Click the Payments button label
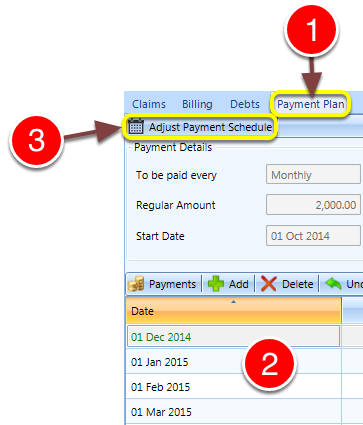The height and width of the screenshot is (425, 363). (x=172, y=284)
